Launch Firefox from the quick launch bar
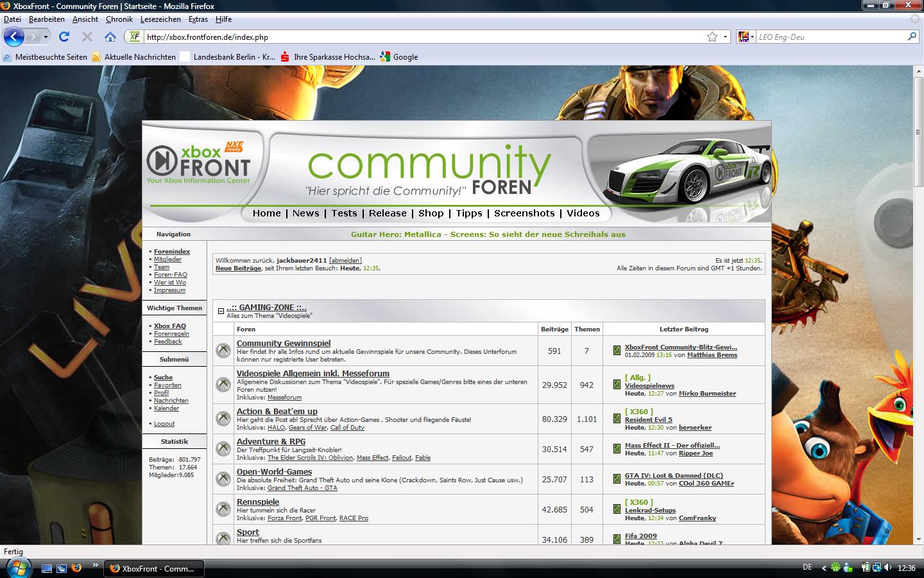The image size is (924, 578). click(x=76, y=568)
